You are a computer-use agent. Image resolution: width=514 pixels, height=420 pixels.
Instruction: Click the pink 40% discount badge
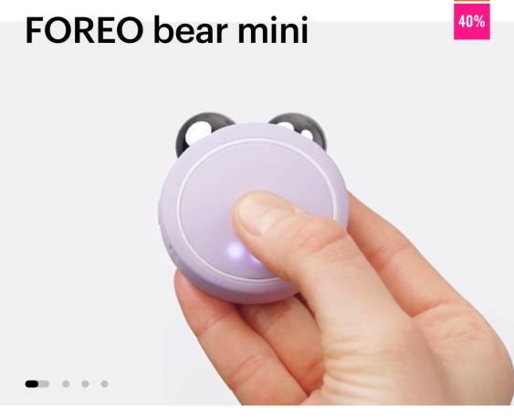(472, 22)
